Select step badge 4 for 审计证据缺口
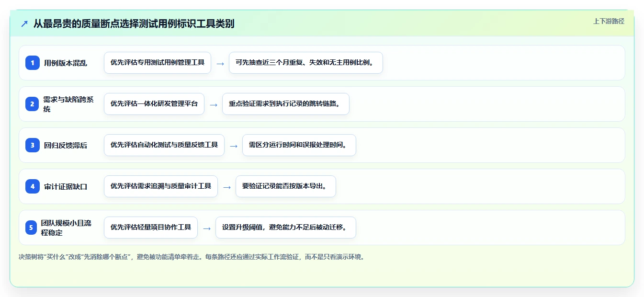Image resolution: width=644 pixels, height=297 pixels. pyautogui.click(x=33, y=186)
